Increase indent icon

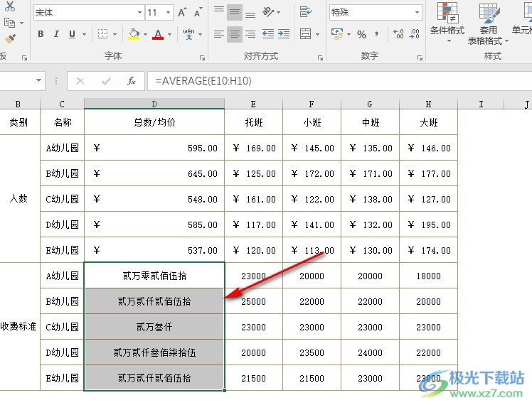pos(284,34)
